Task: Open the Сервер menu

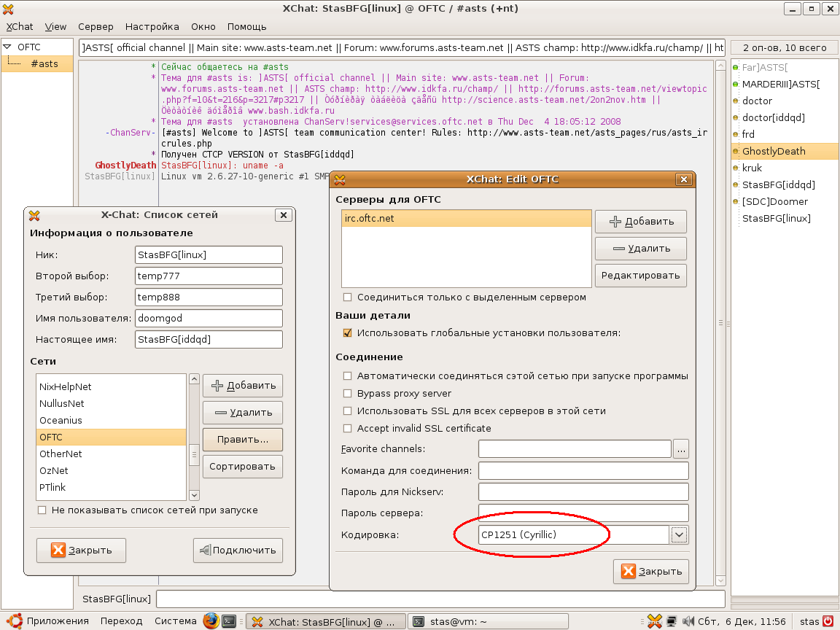Action: pyautogui.click(x=96, y=27)
